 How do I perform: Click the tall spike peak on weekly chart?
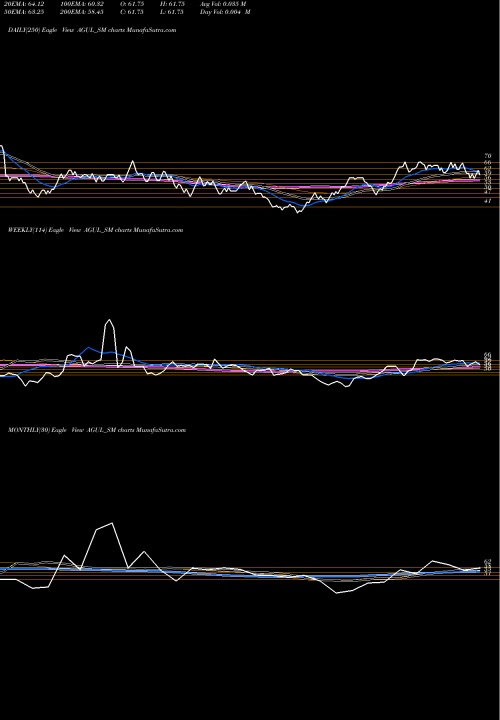coord(109,320)
